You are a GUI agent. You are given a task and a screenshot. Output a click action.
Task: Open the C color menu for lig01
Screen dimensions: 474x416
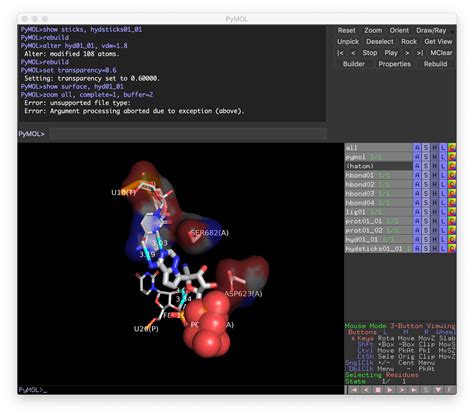click(452, 212)
